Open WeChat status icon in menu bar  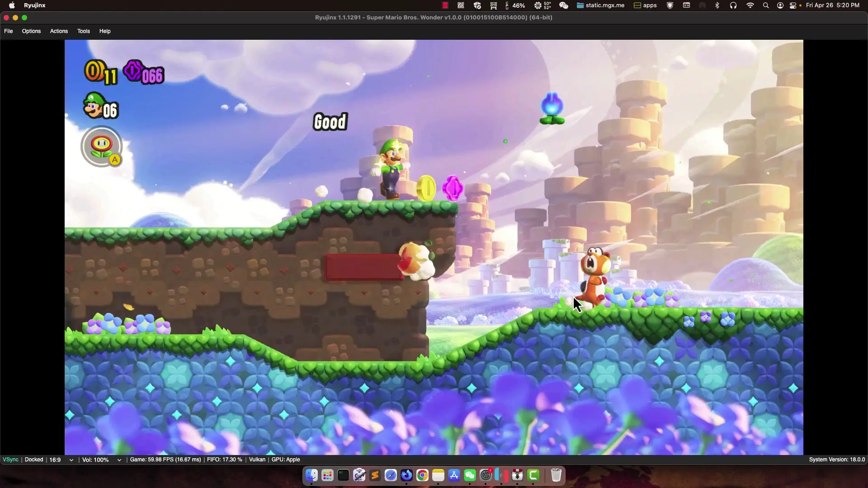coord(563,5)
